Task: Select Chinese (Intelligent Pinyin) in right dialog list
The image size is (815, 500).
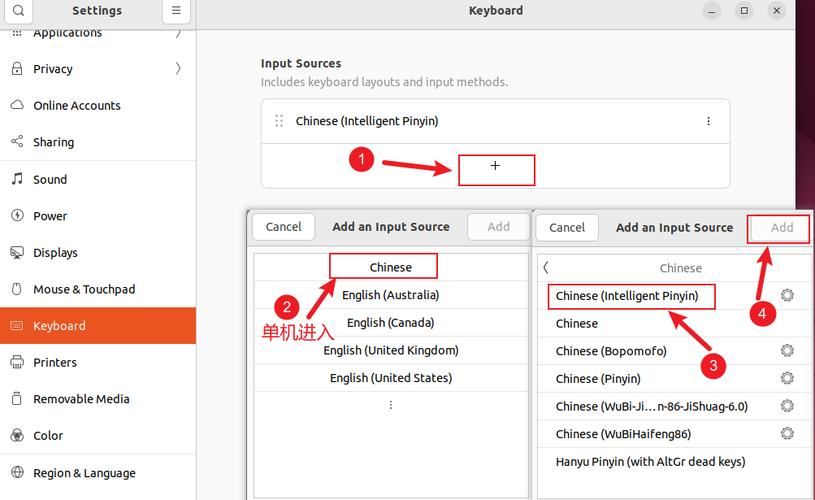Action: coord(675,296)
